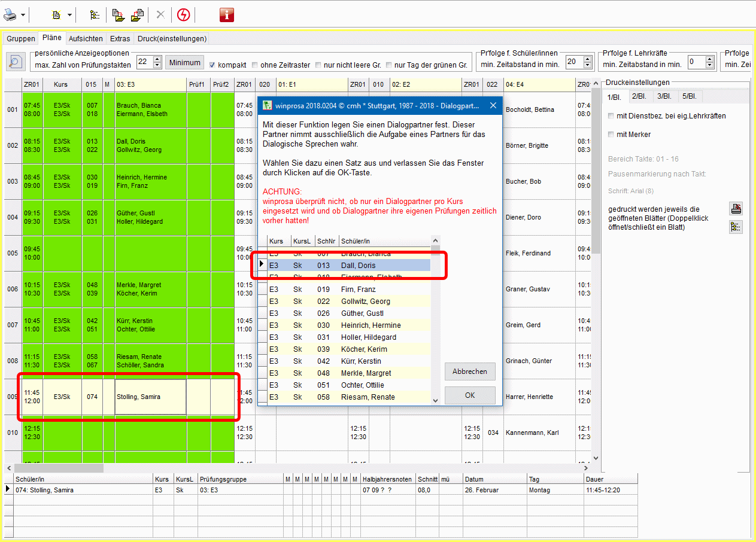This screenshot has width=756, height=542.
Task: Click the grayed-out X delete icon
Action: (x=160, y=15)
